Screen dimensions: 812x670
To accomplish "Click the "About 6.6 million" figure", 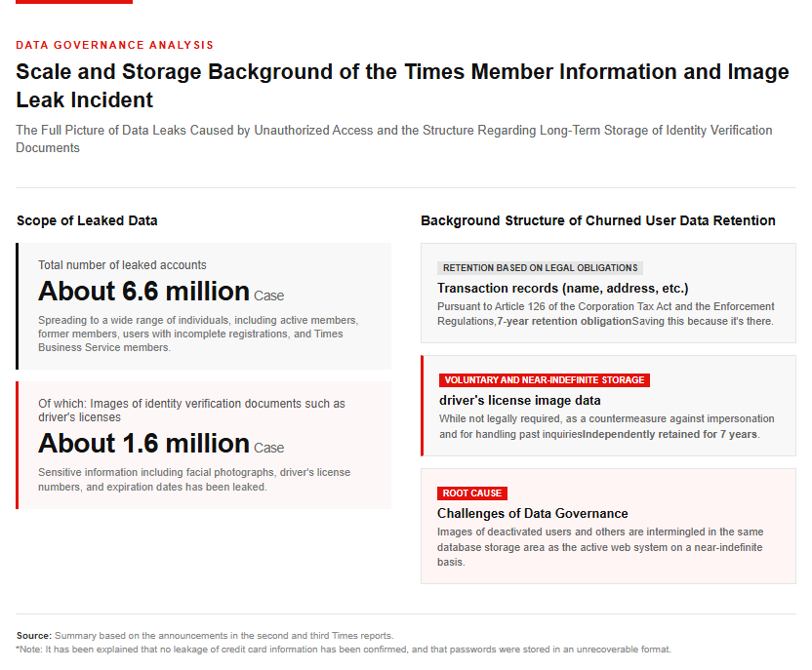I will 144,291.
